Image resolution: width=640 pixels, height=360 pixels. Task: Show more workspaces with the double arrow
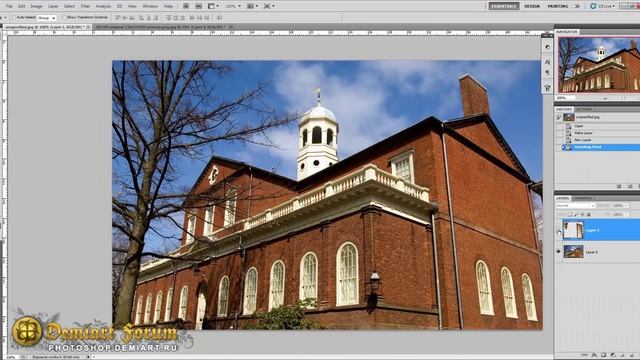pos(577,6)
